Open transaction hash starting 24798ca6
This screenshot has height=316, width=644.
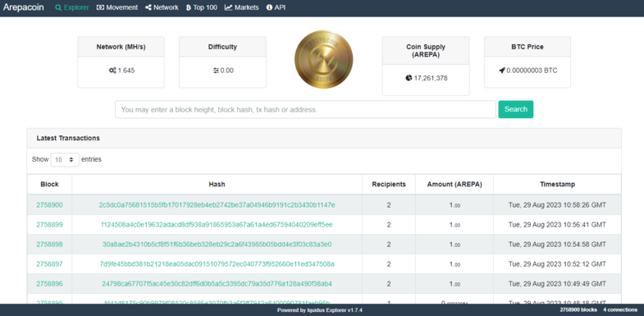[x=217, y=284]
